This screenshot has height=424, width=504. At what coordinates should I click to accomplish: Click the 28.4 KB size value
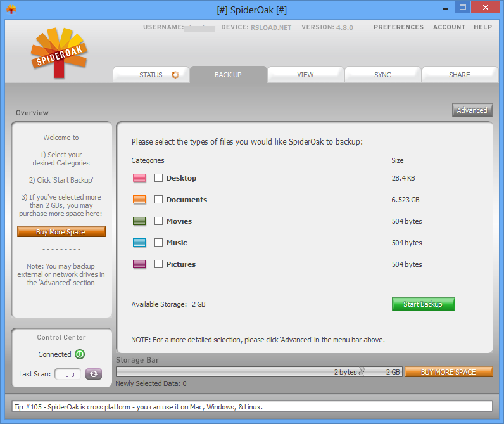click(x=403, y=178)
